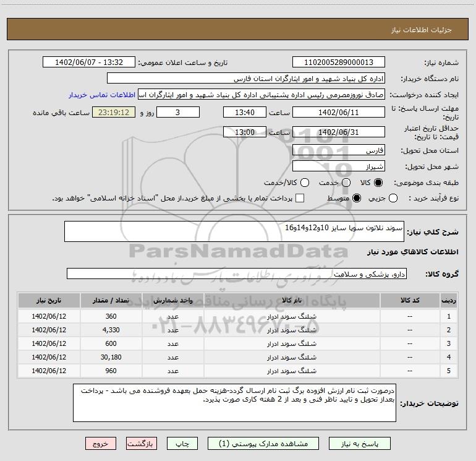Click quantity 360 in row 1

click(x=111, y=316)
